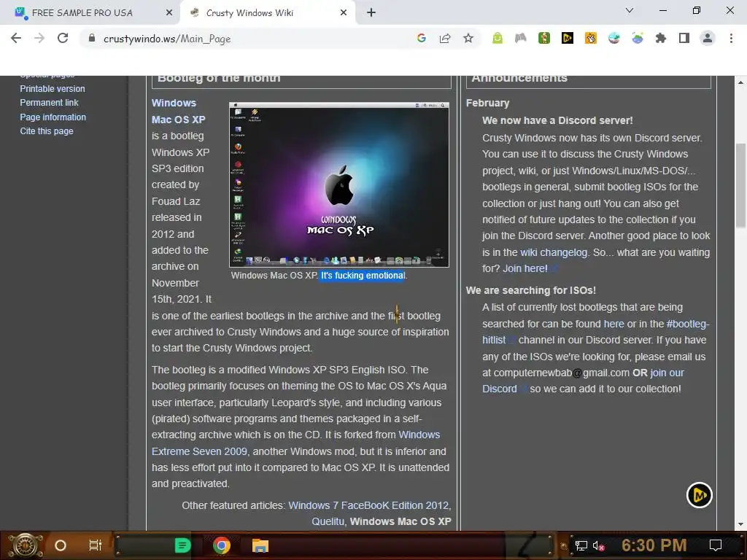This screenshot has height=560, width=747.
Task: Click the scrollbar up arrow
Action: [x=740, y=82]
